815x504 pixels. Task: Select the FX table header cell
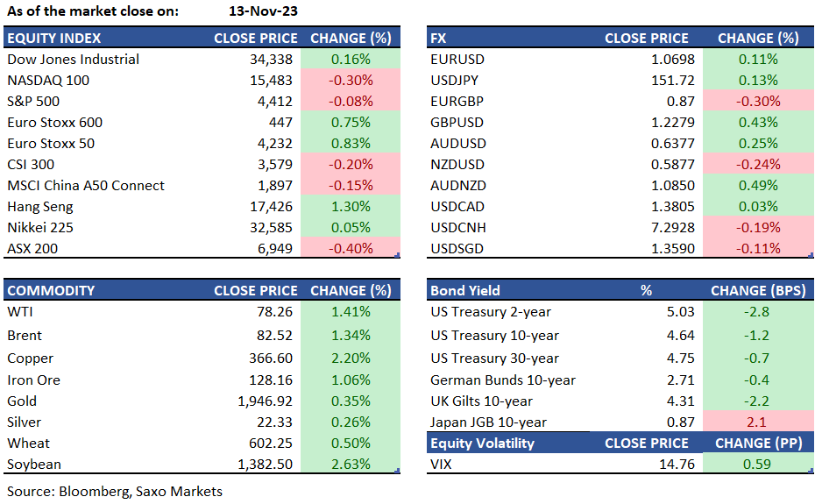[440, 38]
